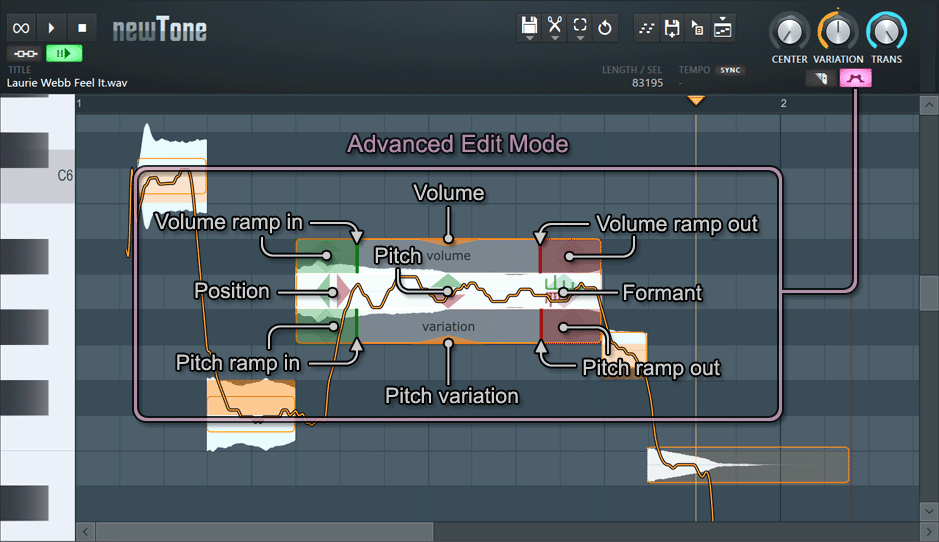Click the vertical scrollbar thumb

coord(929,293)
